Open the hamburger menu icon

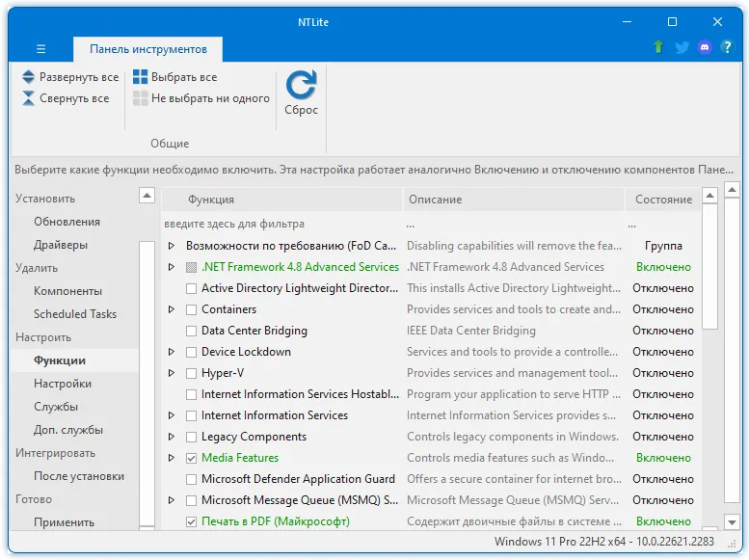pyautogui.click(x=41, y=49)
